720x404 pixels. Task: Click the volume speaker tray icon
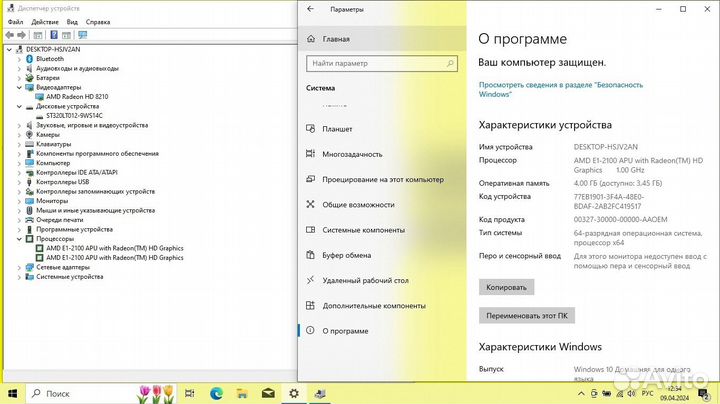tap(631, 394)
